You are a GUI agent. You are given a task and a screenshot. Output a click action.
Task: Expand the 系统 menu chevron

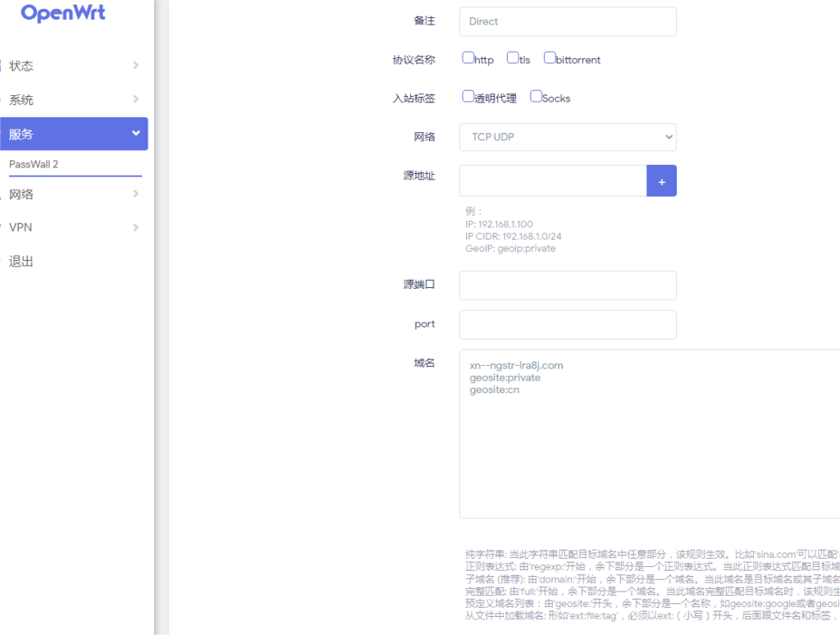(x=135, y=100)
